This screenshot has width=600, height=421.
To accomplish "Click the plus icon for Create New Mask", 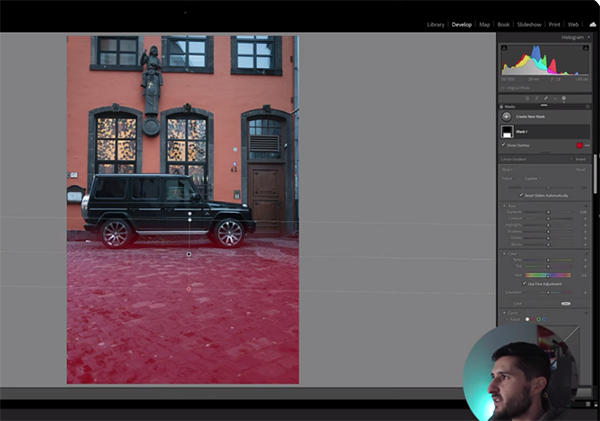I will pos(506,116).
